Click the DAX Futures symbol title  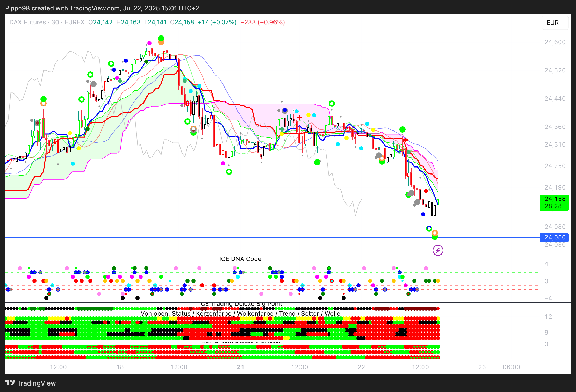tap(27, 22)
